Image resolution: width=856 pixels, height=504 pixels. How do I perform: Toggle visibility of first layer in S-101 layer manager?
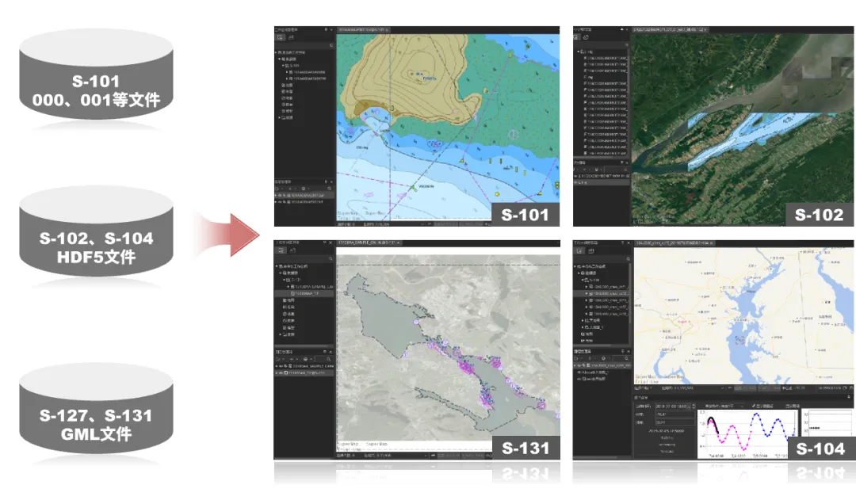277,195
